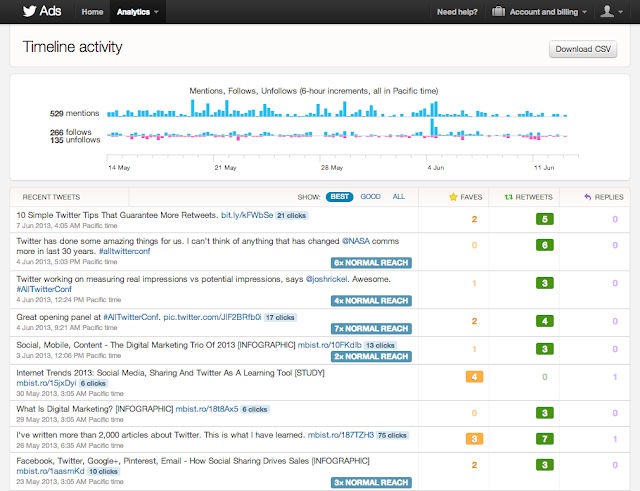Visit the @joshrickel mention
Image resolution: width=640 pixels, height=491 pixels.
(x=327, y=279)
